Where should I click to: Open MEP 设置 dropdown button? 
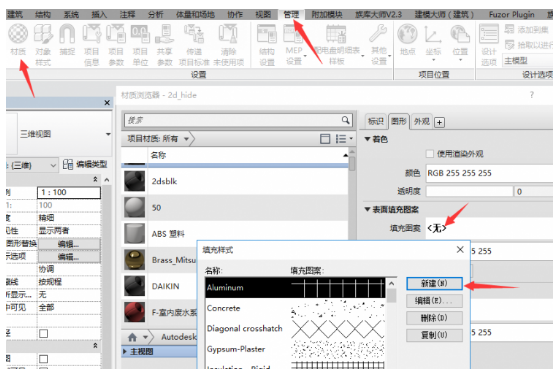pos(294,44)
